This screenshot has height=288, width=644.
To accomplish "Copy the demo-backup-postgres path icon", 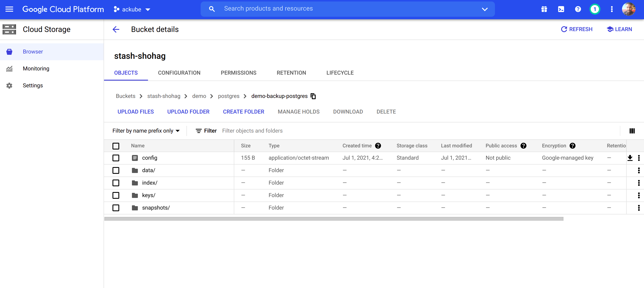I will tap(313, 96).
